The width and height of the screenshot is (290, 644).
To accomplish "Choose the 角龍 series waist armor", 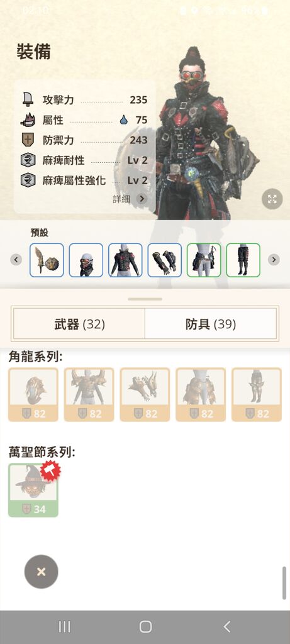I will [201, 395].
